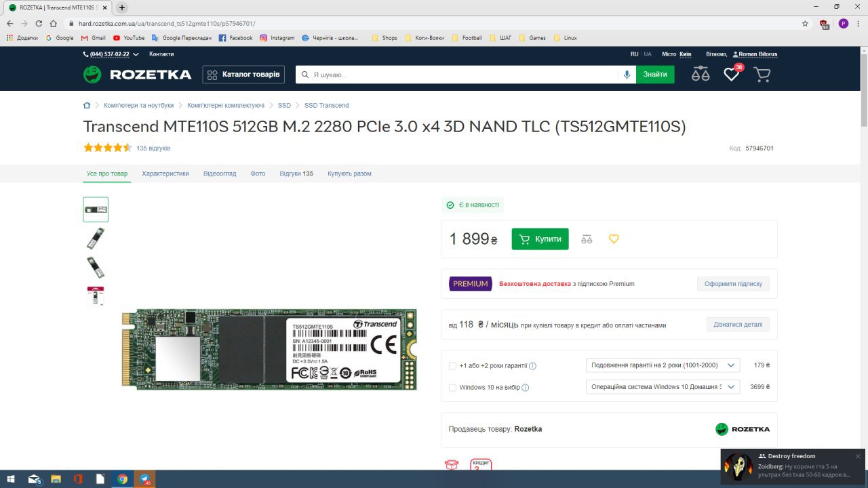This screenshot has width=868, height=488.
Task: Click the main SSD product image
Action: (269, 349)
